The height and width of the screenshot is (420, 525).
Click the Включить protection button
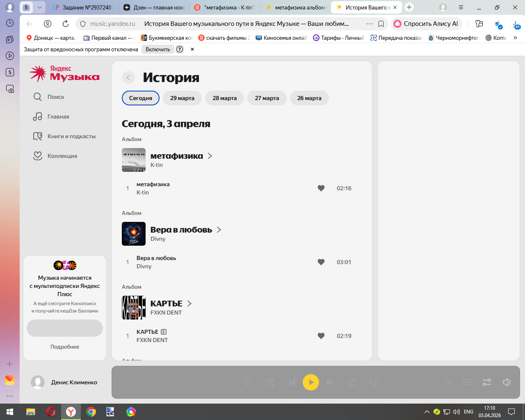(158, 49)
